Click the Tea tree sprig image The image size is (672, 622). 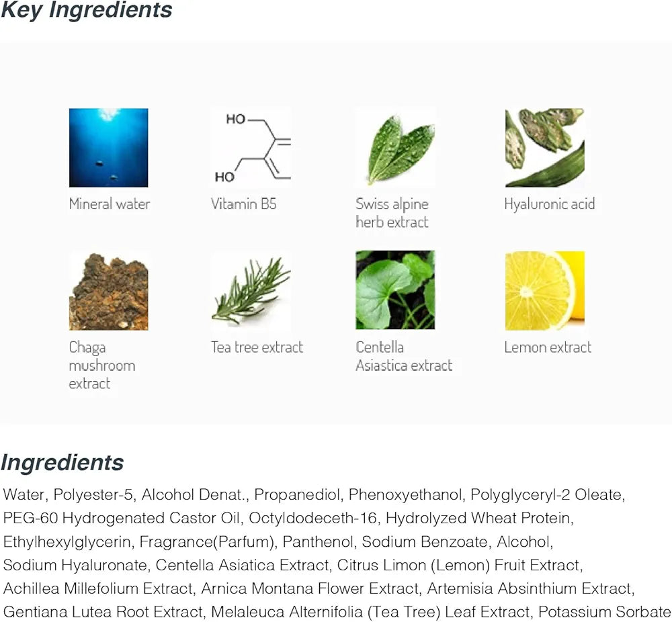tap(251, 291)
